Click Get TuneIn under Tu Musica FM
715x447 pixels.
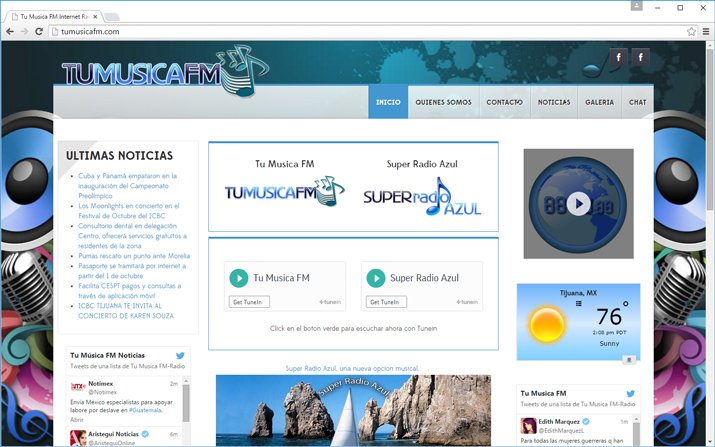click(250, 302)
